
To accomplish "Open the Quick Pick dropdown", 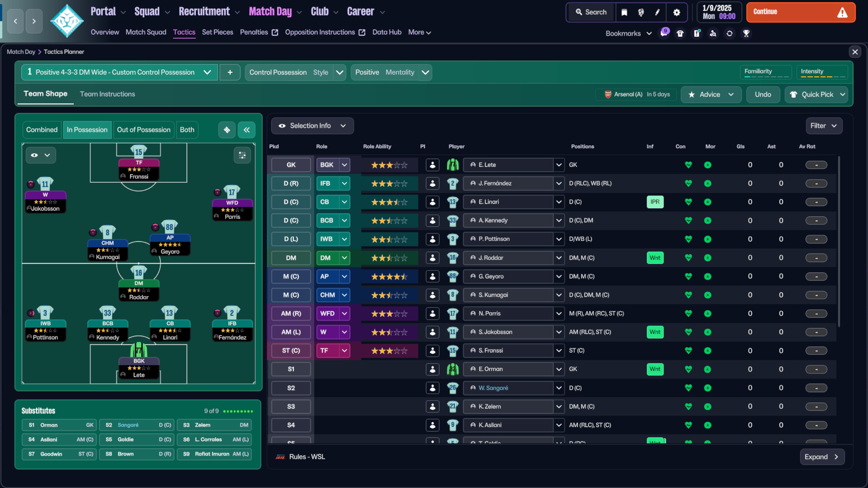I will pyautogui.click(x=843, y=95).
